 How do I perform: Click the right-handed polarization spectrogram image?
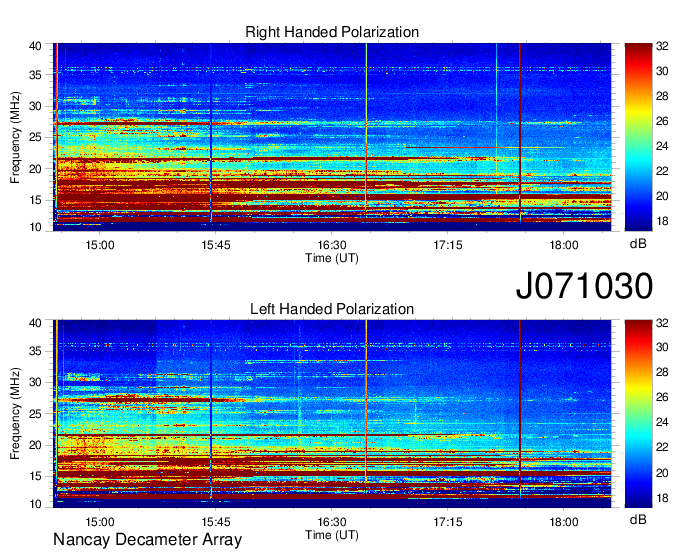point(332,137)
